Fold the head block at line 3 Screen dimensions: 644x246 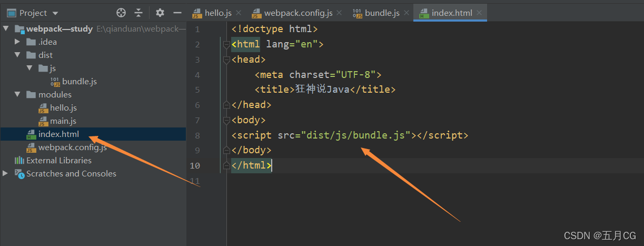pyautogui.click(x=226, y=60)
